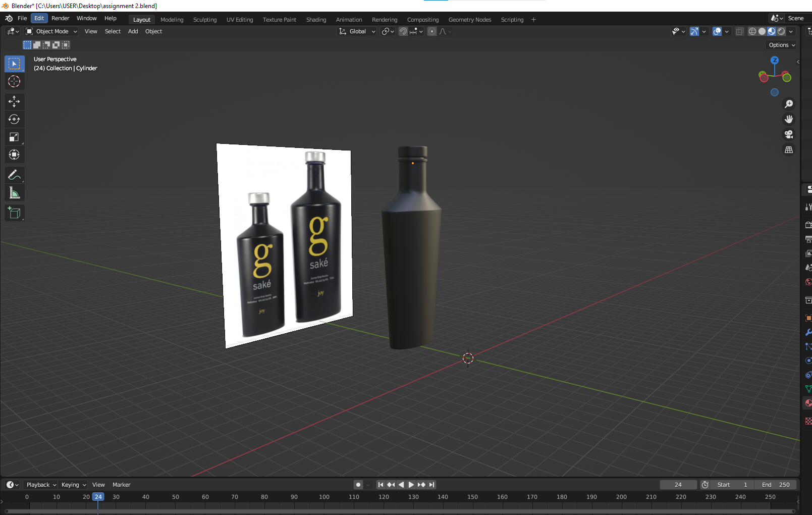This screenshot has height=515, width=812.
Task: Choose the Annotate pencil tool
Action: tap(14, 175)
